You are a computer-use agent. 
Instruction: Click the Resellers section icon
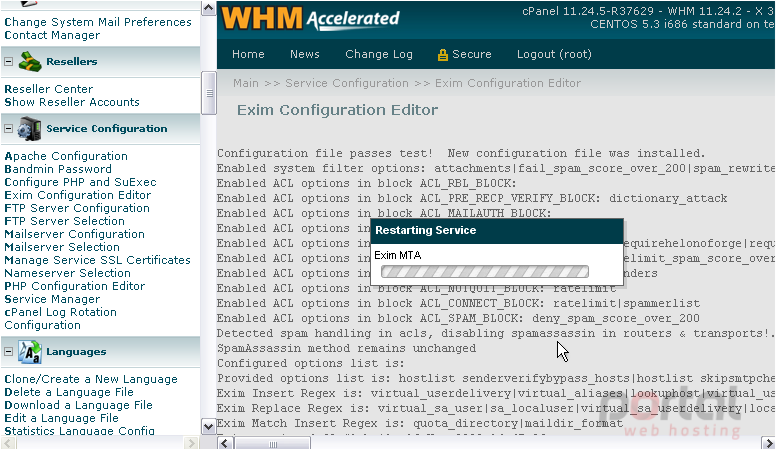[x=30, y=61]
